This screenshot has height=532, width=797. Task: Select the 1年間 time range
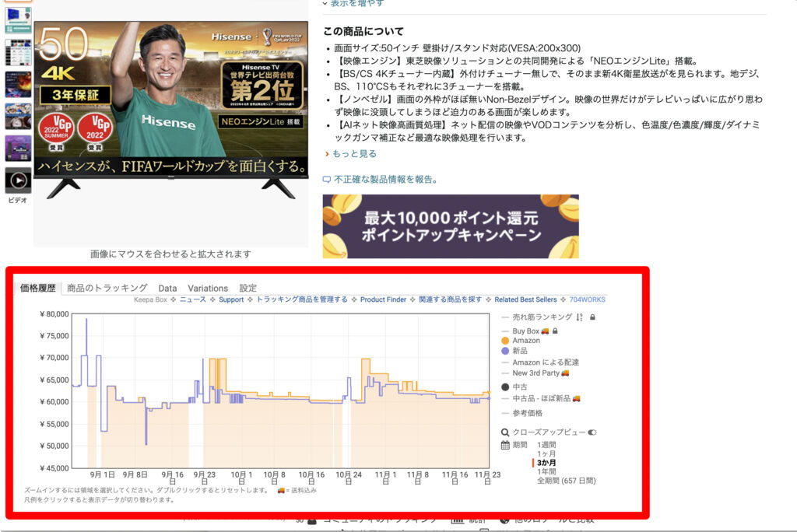point(546,471)
